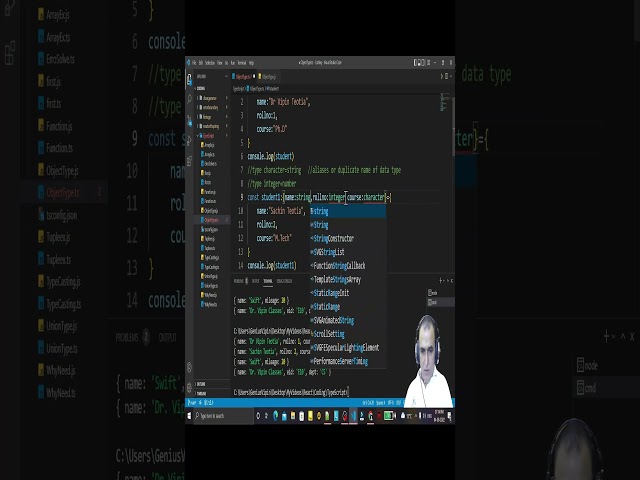Open the Run and Debug view
640x480 pixels.
pos(189,141)
